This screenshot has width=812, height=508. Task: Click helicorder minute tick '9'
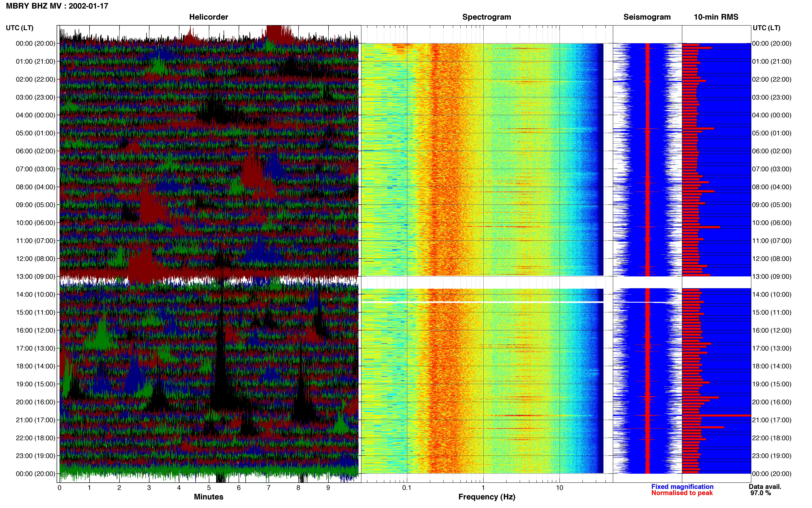(328, 488)
